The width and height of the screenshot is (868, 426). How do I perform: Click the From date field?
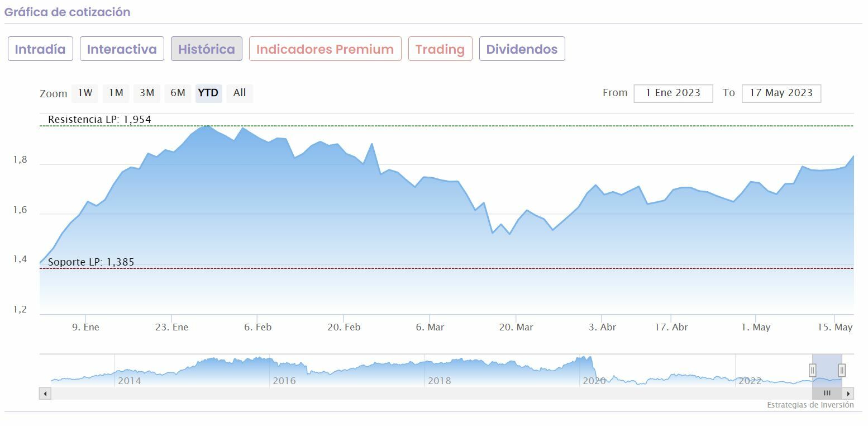673,93
